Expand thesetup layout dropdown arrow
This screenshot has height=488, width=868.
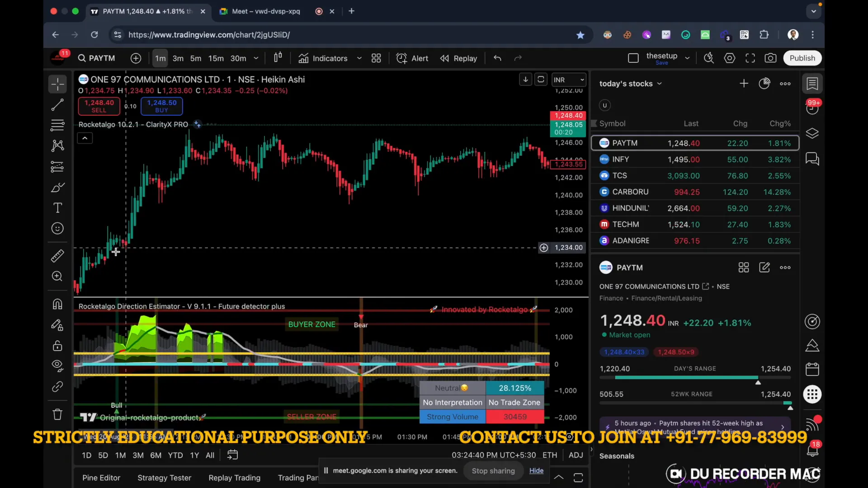pos(687,58)
